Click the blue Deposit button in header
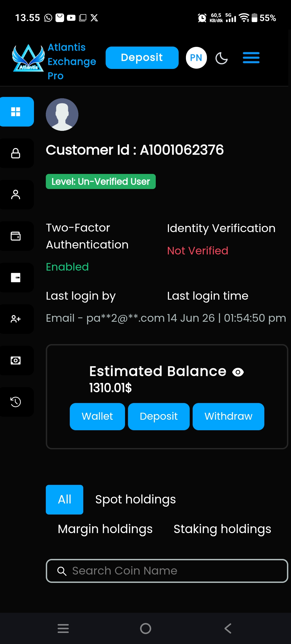 coord(142,58)
